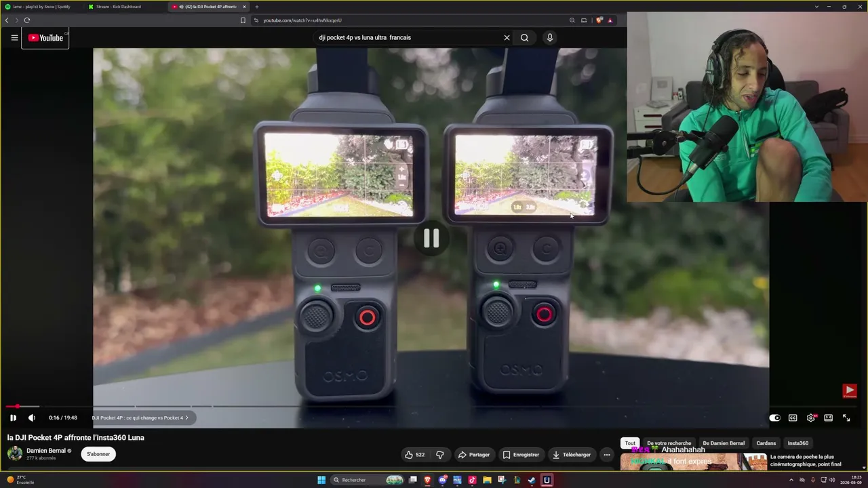Open File Explorer from the taskbar
Image resolution: width=868 pixels, height=488 pixels.
tap(487, 481)
